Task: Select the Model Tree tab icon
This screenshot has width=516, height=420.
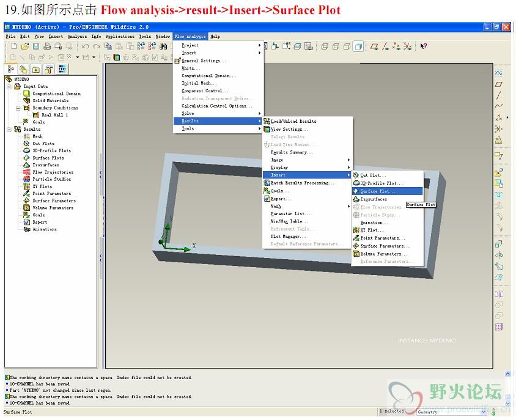Action: 11,69
